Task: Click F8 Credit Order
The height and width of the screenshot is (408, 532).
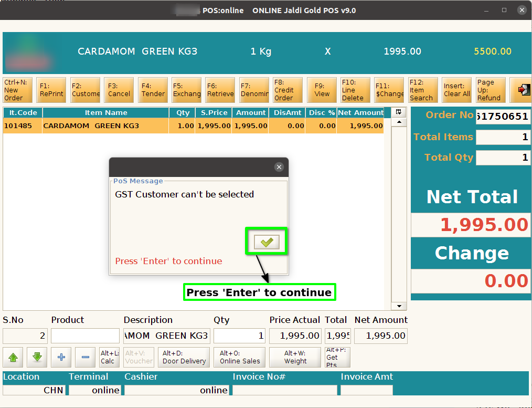Action: coord(288,90)
